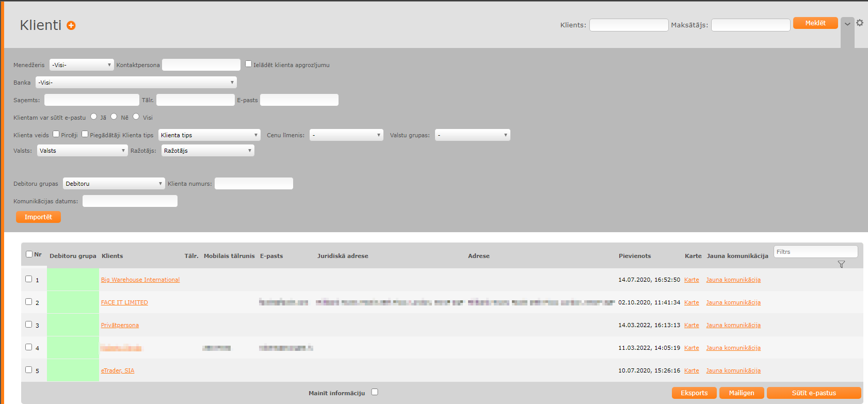Click the orange plus icon beside Klienti
This screenshot has height=404, width=868.
point(71,26)
